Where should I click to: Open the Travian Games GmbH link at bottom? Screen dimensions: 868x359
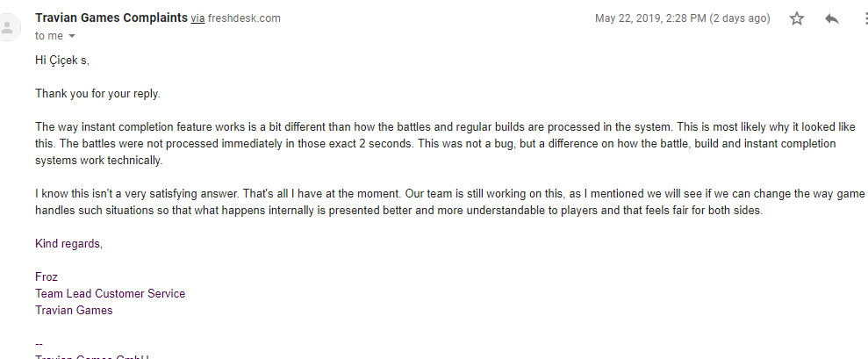[x=92, y=355]
